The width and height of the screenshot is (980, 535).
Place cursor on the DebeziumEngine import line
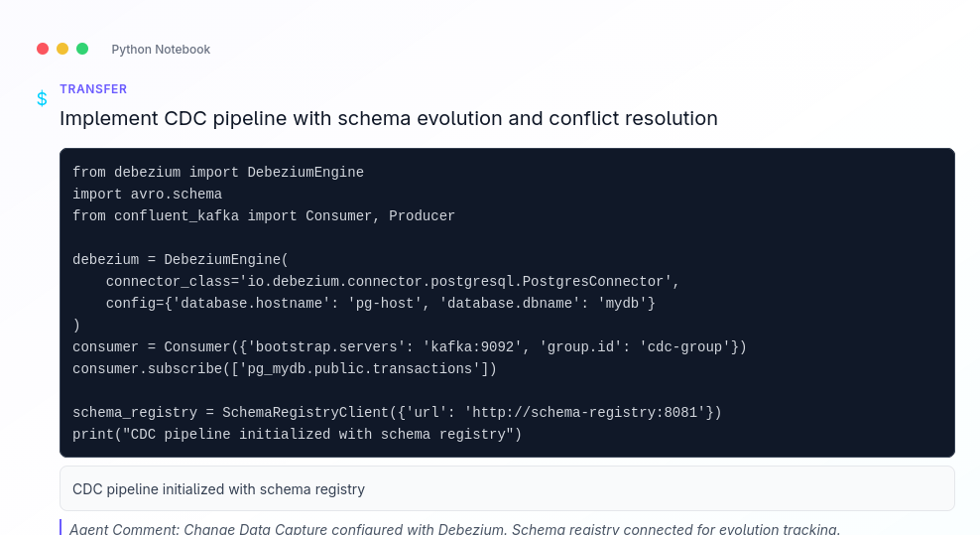pyautogui.click(x=218, y=173)
